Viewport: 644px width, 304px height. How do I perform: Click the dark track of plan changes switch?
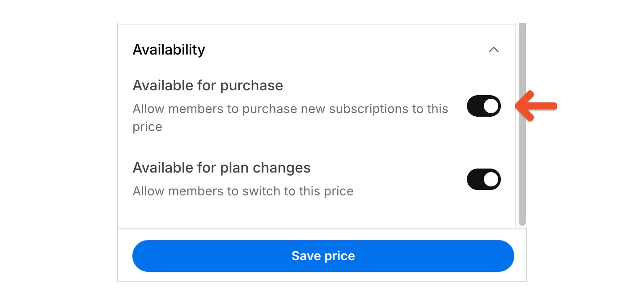tap(475, 179)
